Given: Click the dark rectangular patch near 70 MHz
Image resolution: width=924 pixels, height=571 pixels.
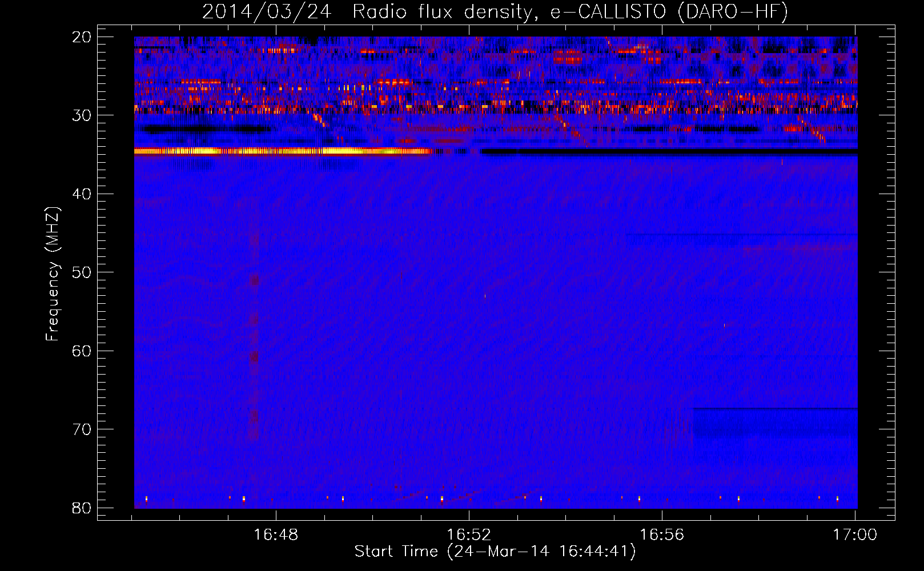Looking at the screenshot, I should coord(775,423).
